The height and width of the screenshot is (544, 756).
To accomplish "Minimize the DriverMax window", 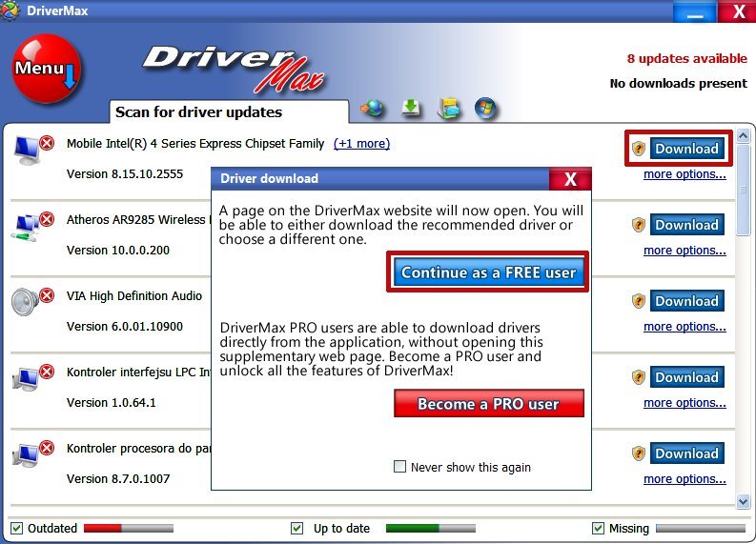I will pos(695,12).
